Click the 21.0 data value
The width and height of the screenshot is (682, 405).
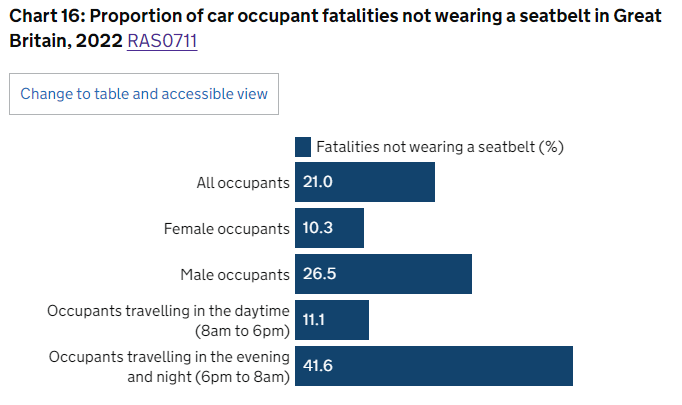317,182
